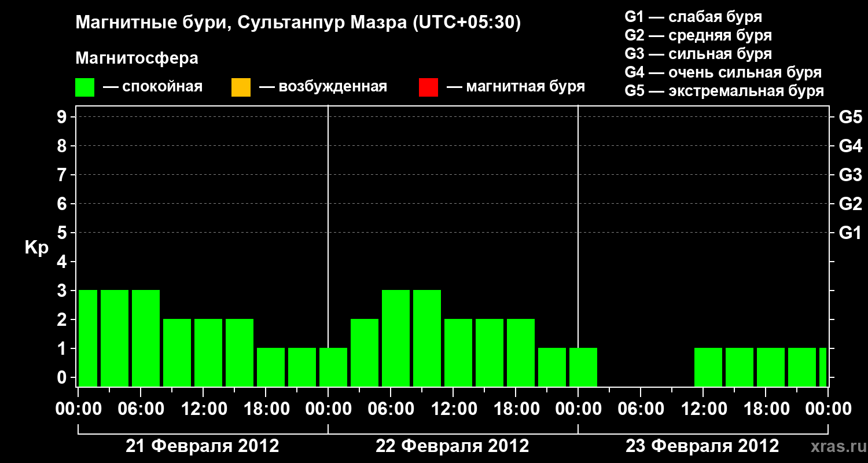The width and height of the screenshot is (868, 463).
Task: Click the '23 Февраля 2012' date label
Action: 703,446
